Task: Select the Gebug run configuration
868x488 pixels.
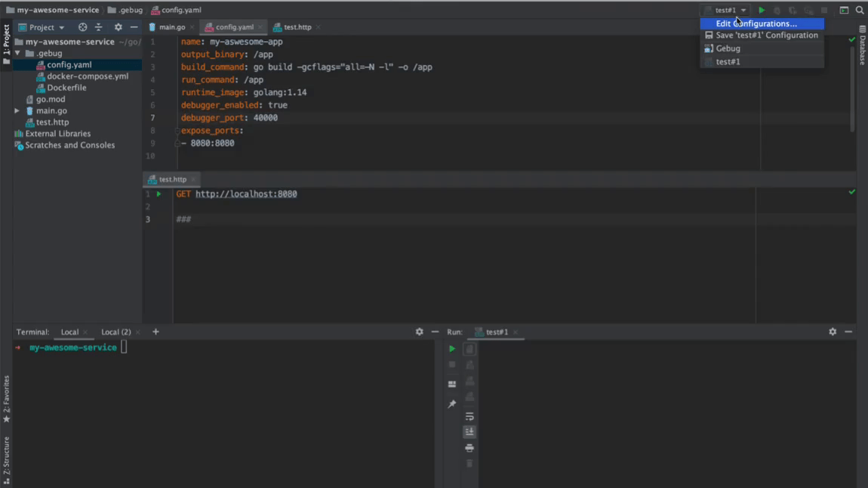Action: pyautogui.click(x=762, y=49)
